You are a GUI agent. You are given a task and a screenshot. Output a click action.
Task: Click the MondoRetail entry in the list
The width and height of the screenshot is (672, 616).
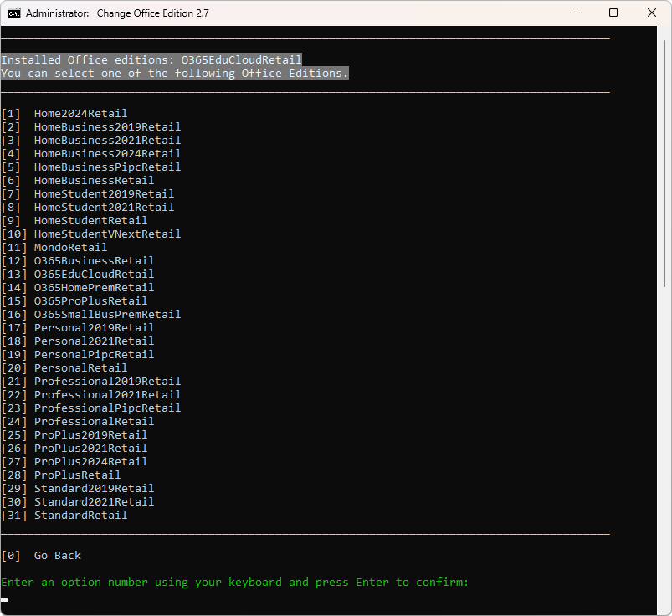point(70,248)
